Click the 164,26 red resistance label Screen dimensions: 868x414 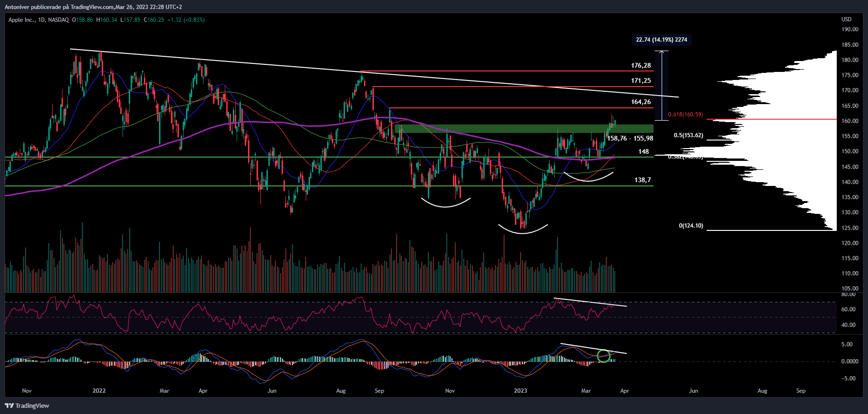pos(641,102)
